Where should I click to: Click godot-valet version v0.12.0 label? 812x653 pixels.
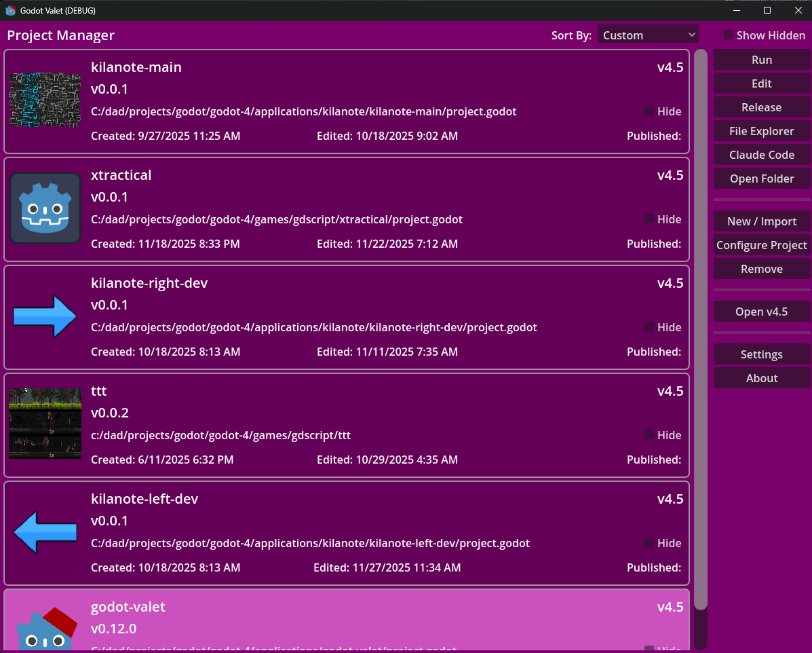pyautogui.click(x=113, y=629)
